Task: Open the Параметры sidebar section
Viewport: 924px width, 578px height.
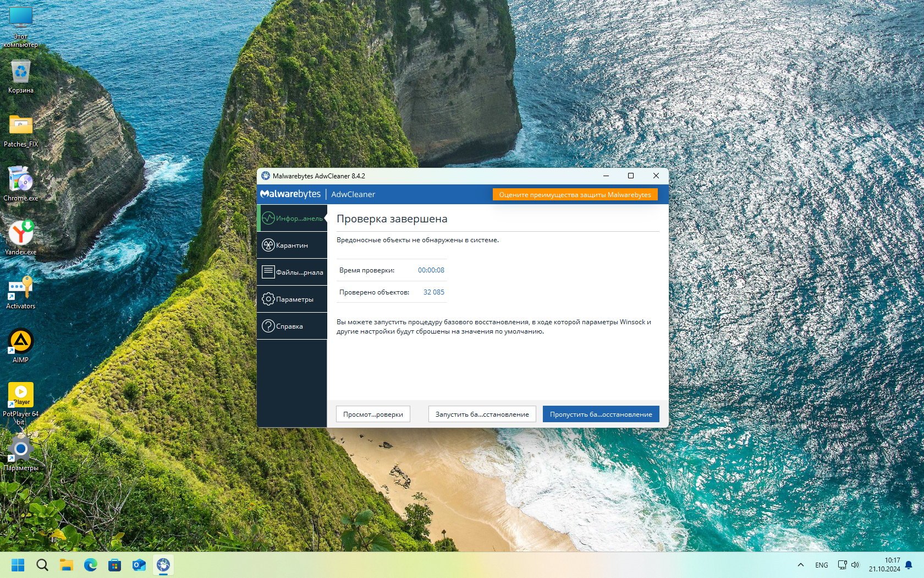Action: (292, 299)
